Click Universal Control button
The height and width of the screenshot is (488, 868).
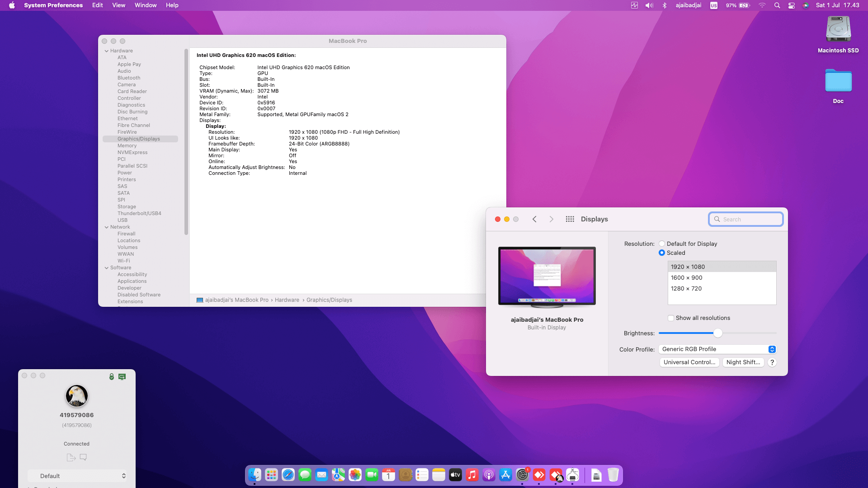(x=689, y=362)
